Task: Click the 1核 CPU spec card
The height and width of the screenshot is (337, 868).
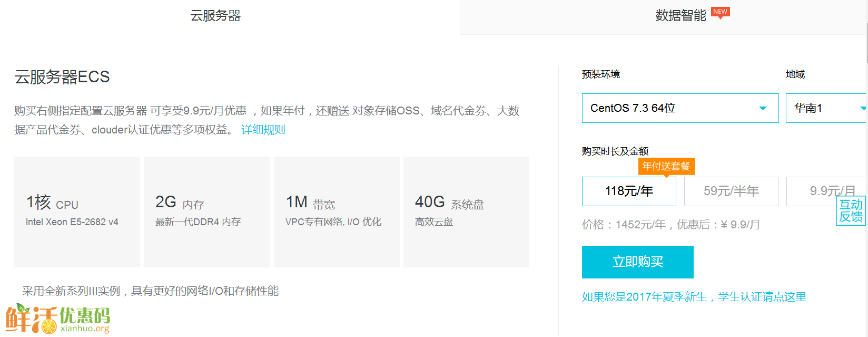Action: pyautogui.click(x=77, y=211)
